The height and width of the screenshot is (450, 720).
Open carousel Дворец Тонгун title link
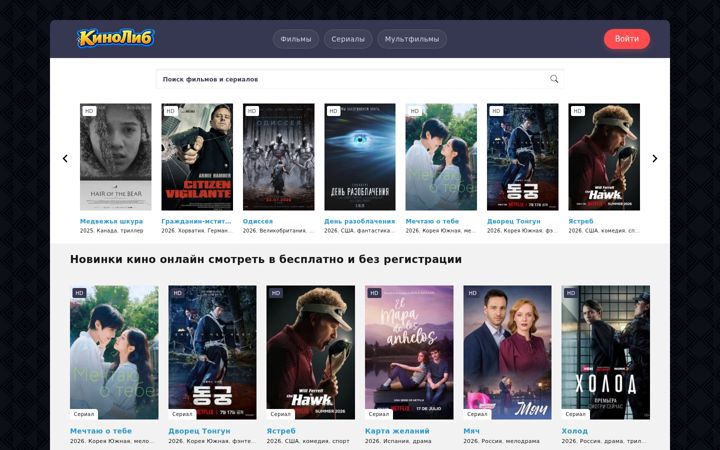(x=514, y=221)
